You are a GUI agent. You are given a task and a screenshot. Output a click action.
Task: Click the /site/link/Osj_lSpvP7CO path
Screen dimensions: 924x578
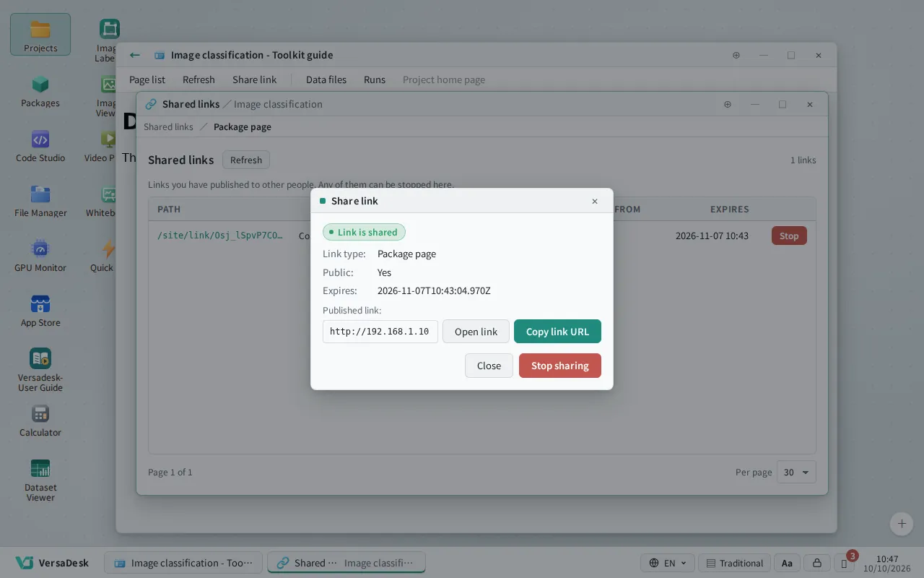pos(220,236)
